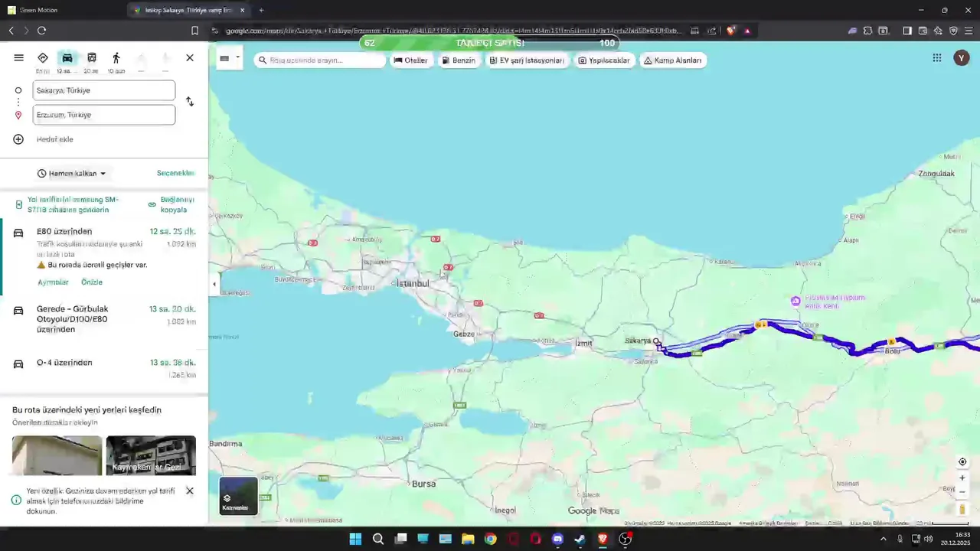
Task: Collapse the side panel arrow
Action: coord(214,284)
